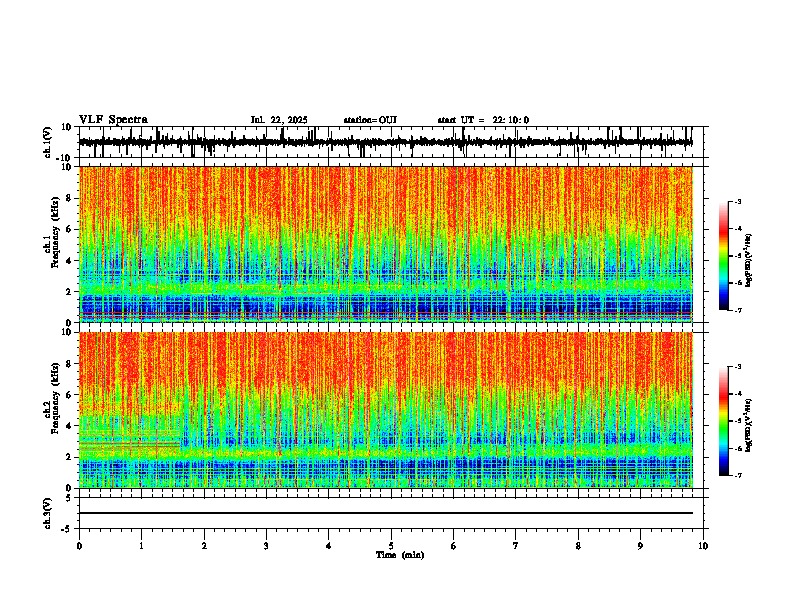Click time axis tick label '5'

[x=391, y=546]
